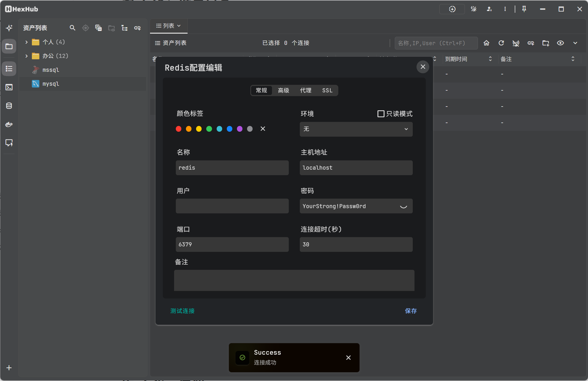Screen dimensions: 588x381
Task: Click the 端口 field containing 6379
Action: [232, 244]
